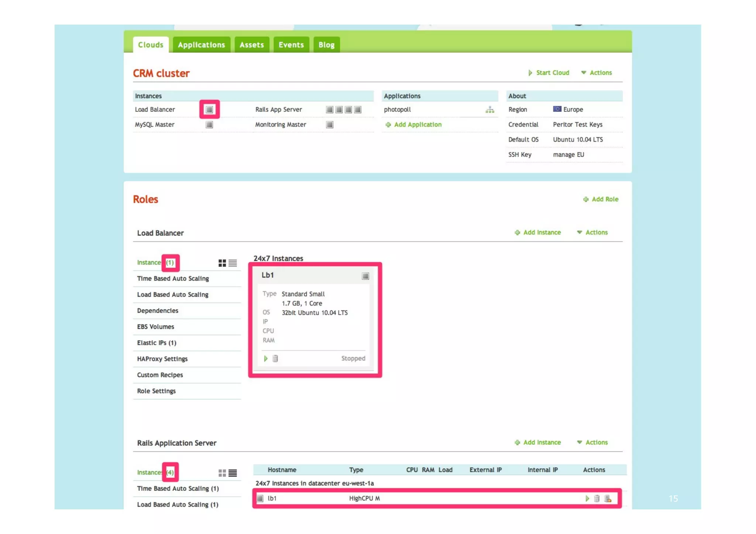
Task: Click the Monitoring Master instance status square
Action: click(330, 125)
